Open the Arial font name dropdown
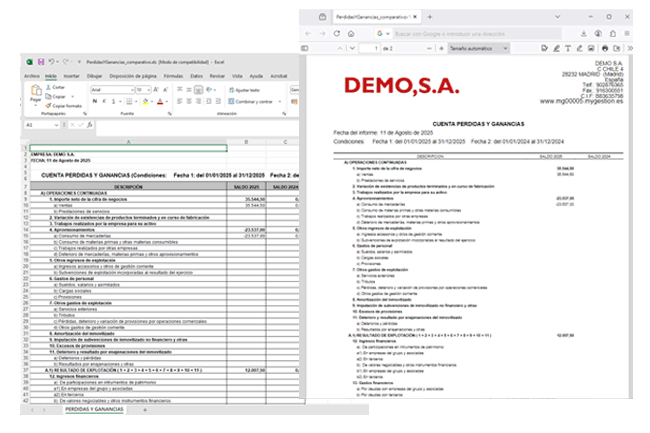Screen dimensions: 650x433 point(132,89)
